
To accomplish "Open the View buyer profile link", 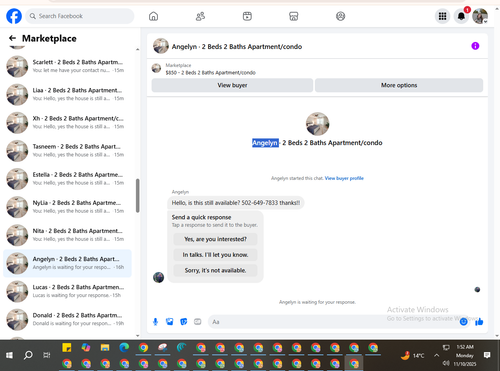I will [x=344, y=178].
